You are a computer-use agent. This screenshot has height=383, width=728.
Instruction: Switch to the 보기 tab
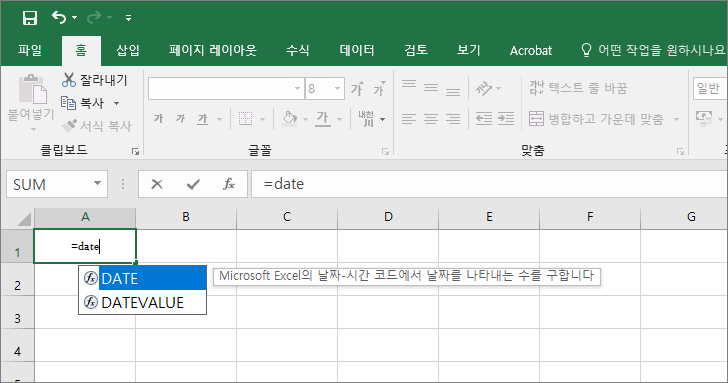[468, 50]
